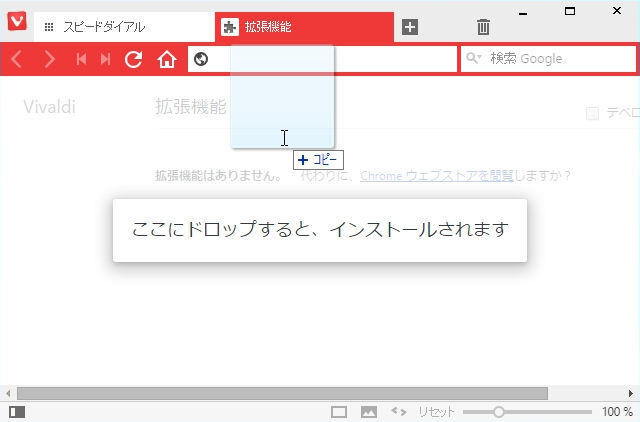
Task: Open the Vivaldi menu logo
Action: click(x=17, y=21)
